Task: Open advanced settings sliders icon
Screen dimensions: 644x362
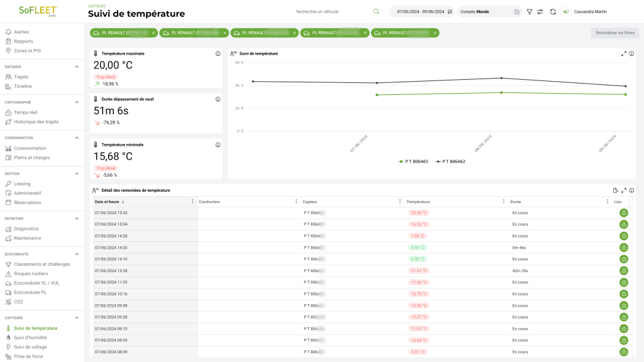Action: pyautogui.click(x=540, y=12)
